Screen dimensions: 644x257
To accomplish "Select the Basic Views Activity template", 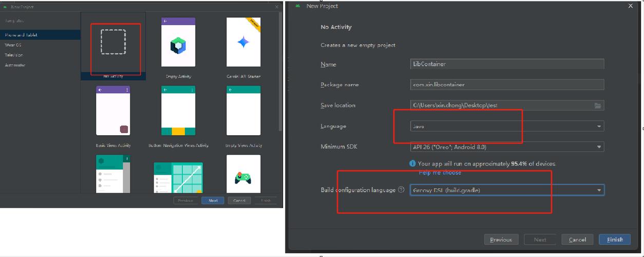I will pyautogui.click(x=113, y=111).
